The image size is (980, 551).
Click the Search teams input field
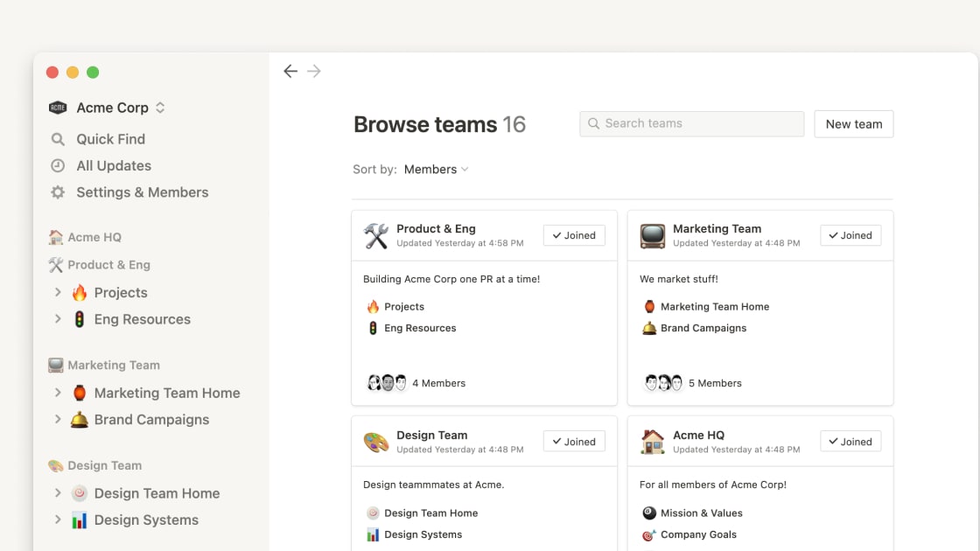(692, 123)
